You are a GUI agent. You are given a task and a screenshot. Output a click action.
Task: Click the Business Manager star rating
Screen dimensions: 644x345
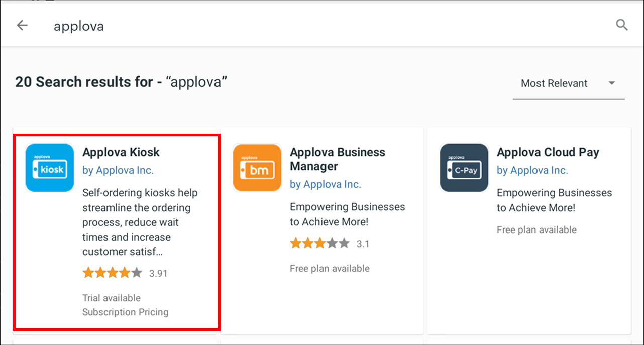(319, 244)
